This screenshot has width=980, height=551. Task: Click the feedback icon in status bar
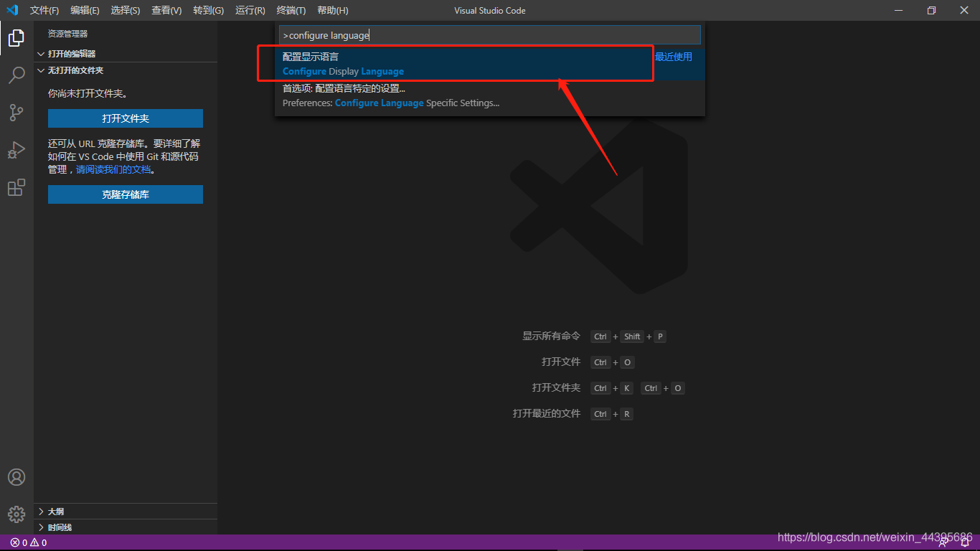coord(944,542)
